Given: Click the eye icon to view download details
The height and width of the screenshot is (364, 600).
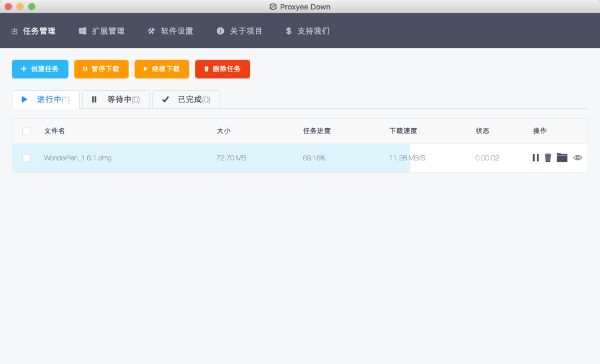Looking at the screenshot, I should [x=577, y=157].
